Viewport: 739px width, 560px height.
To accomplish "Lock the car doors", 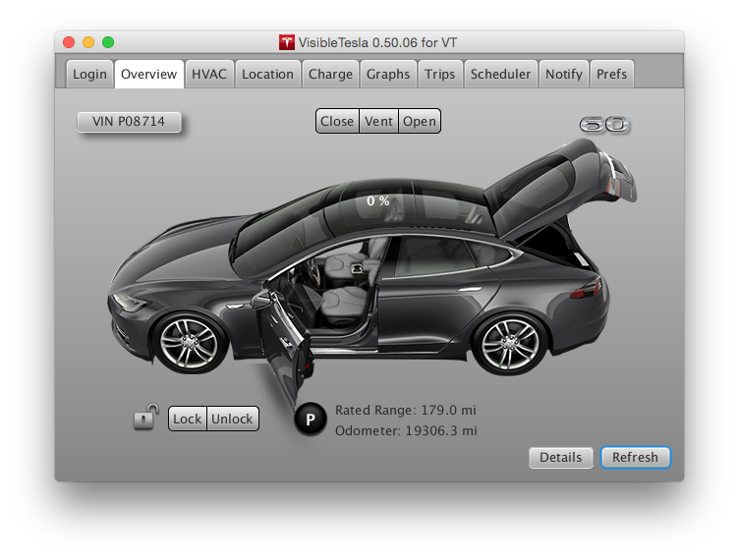I will click(187, 419).
